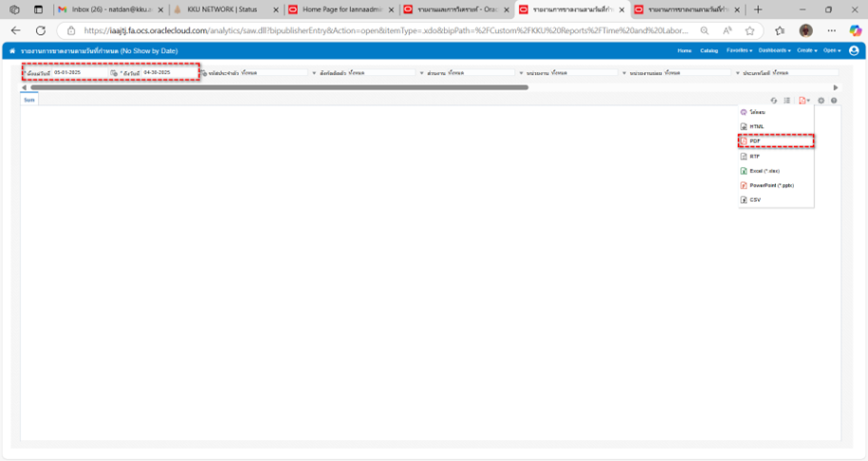Open the user profile avatar icon

coord(855,50)
